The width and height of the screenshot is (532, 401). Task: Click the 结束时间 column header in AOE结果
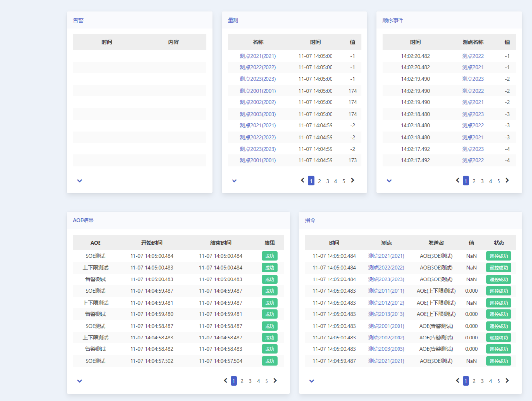point(221,243)
